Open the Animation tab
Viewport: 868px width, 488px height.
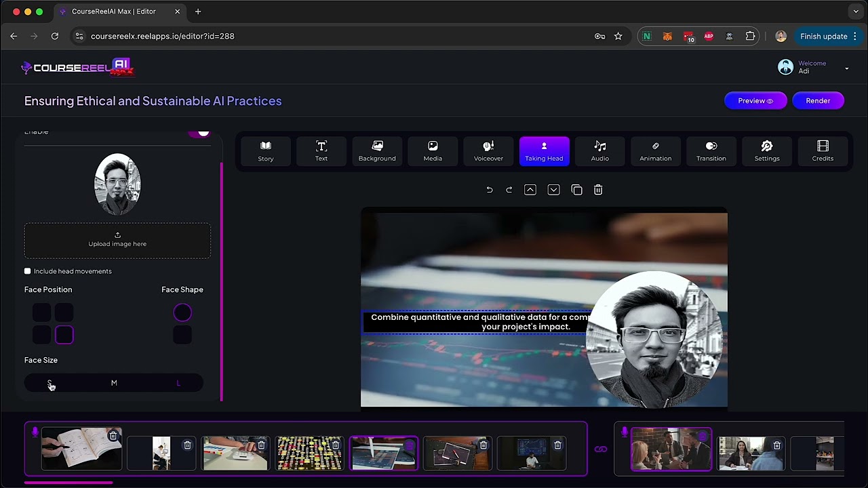click(x=656, y=150)
